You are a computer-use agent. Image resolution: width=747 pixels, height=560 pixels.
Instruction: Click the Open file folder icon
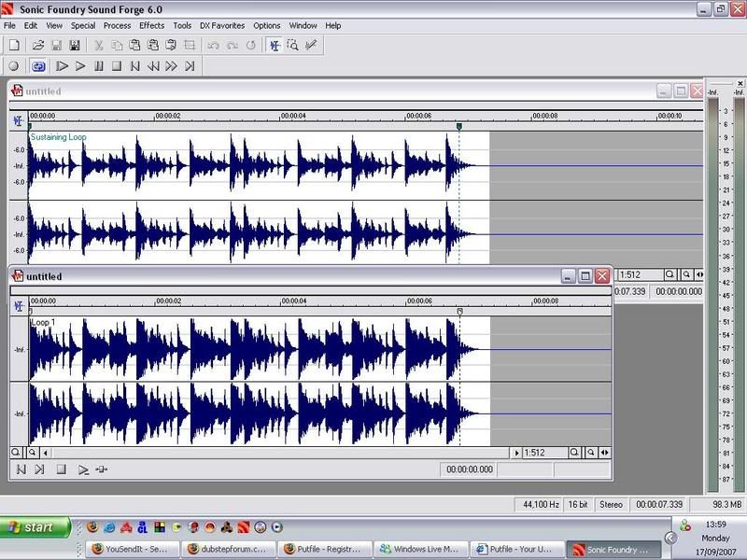tap(38, 45)
